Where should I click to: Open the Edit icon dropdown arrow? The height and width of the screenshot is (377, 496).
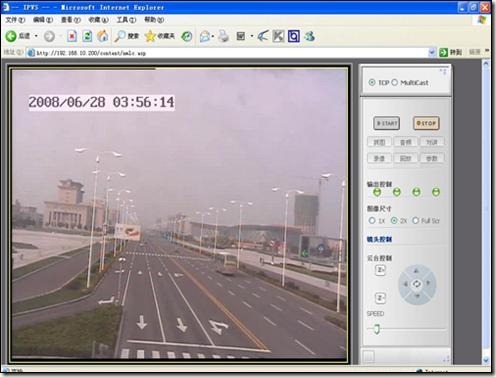click(x=252, y=36)
